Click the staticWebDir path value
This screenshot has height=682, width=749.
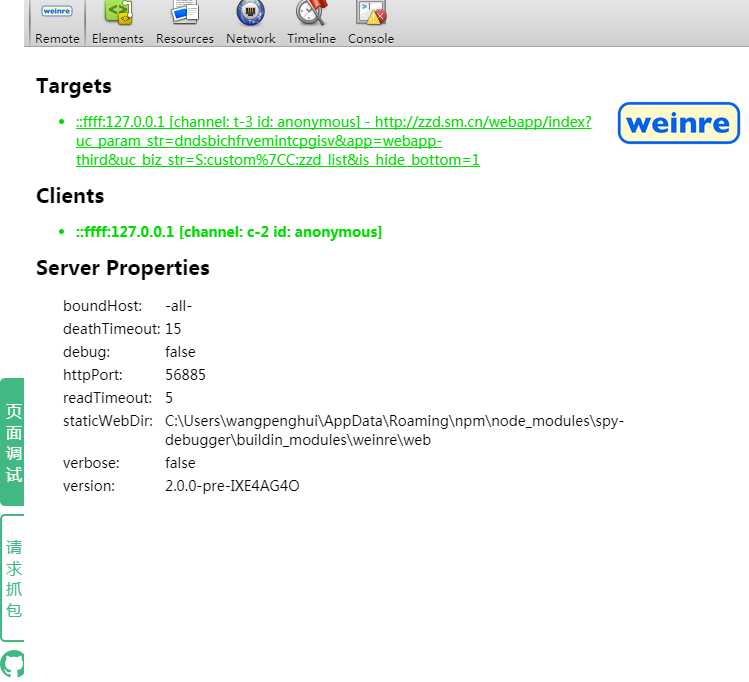pyautogui.click(x=394, y=430)
